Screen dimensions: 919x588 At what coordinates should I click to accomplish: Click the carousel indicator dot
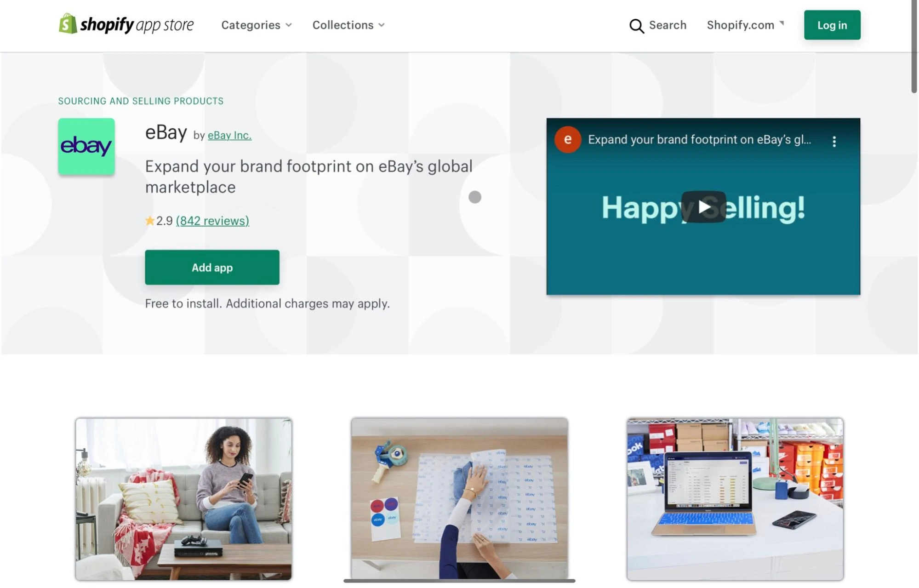point(474,195)
